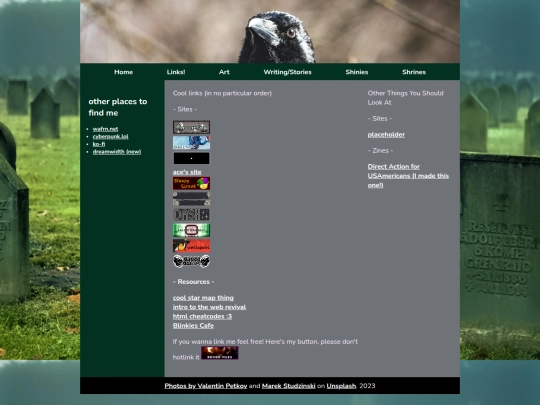Open Direct Action for USAmericans zine link

[x=408, y=176]
